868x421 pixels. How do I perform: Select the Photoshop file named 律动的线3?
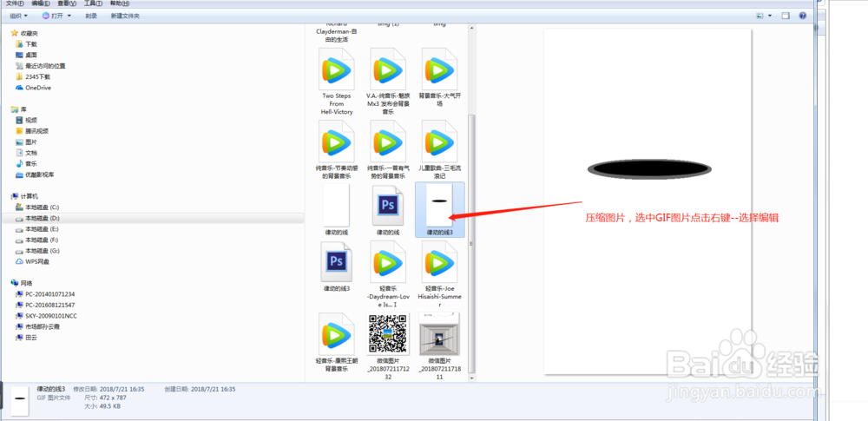pyautogui.click(x=337, y=267)
